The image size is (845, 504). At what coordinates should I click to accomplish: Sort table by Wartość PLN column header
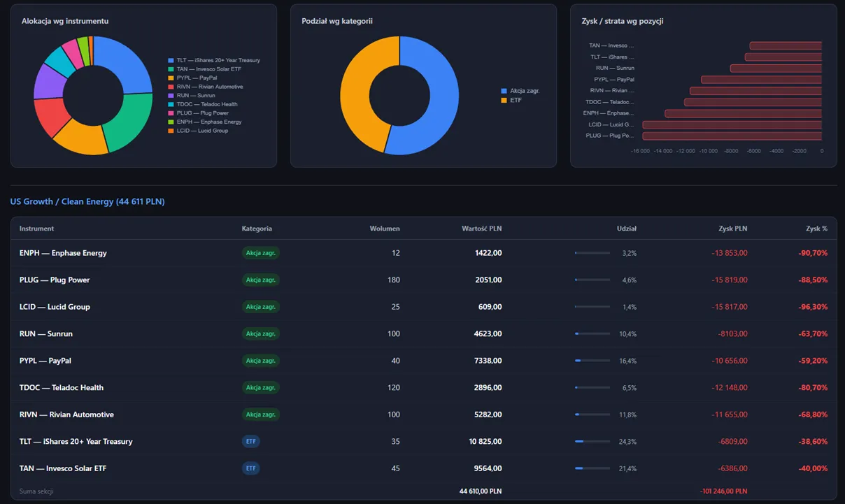coord(481,229)
